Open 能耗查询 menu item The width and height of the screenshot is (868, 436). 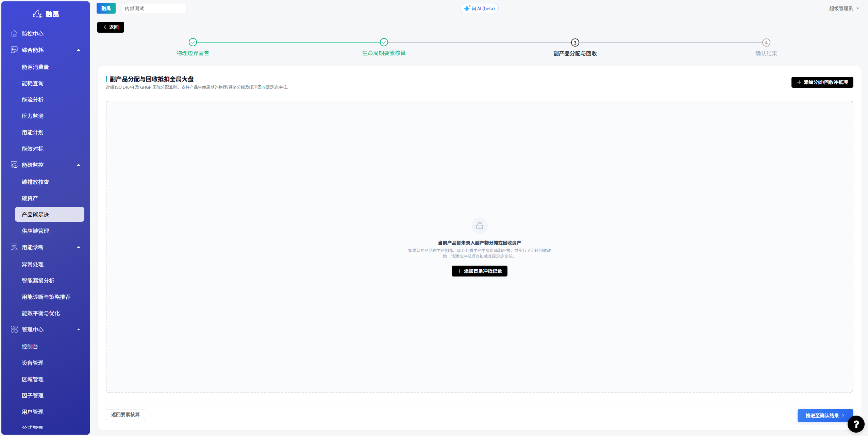click(50, 83)
